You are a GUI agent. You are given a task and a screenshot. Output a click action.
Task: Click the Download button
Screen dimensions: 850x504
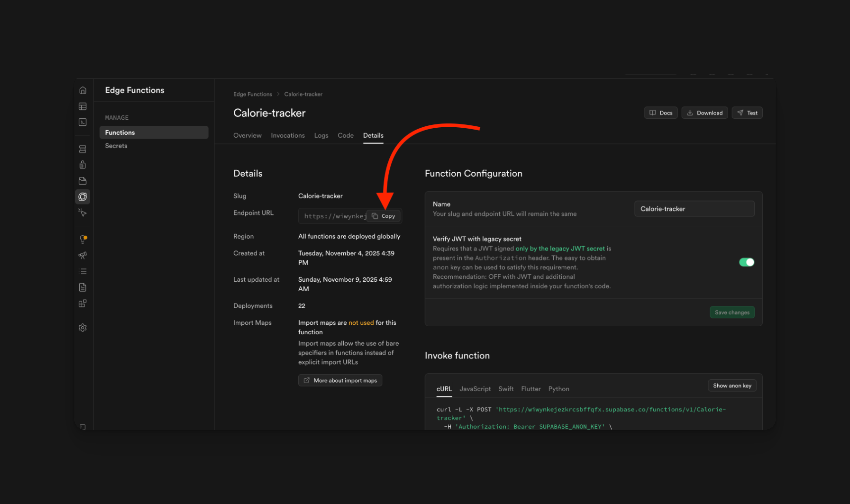(x=704, y=113)
